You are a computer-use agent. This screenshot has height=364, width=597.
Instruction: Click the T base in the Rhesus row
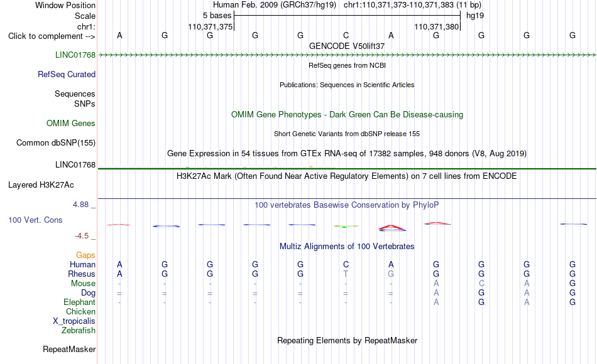coord(346,274)
